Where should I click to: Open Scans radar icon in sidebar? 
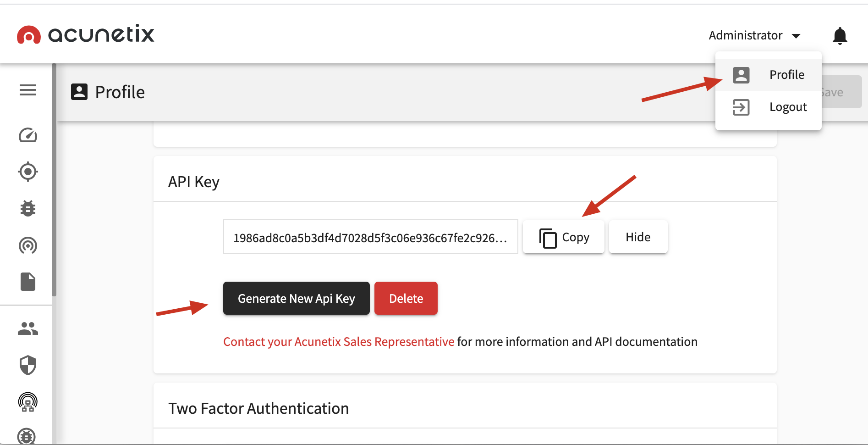point(28,245)
